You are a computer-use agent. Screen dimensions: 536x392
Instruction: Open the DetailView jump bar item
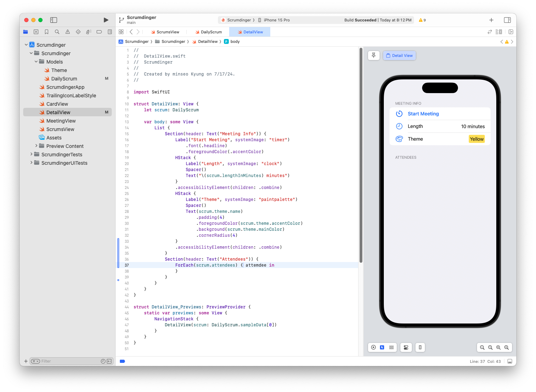click(x=205, y=41)
